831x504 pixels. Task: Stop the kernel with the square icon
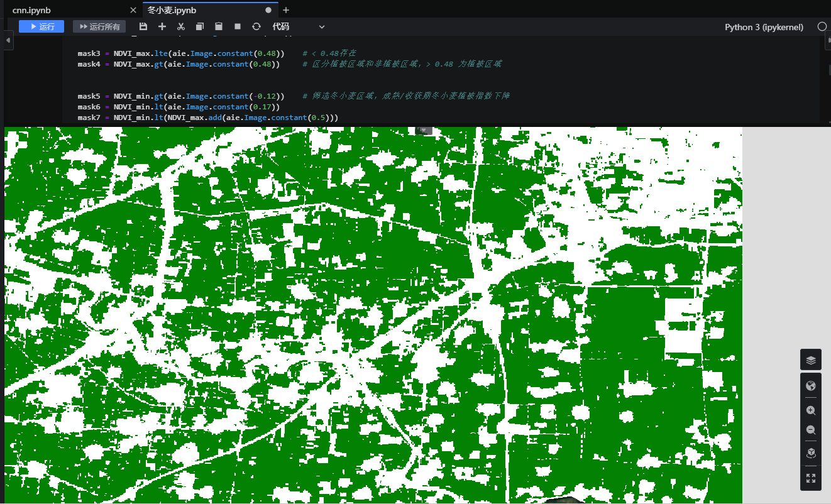point(238,26)
